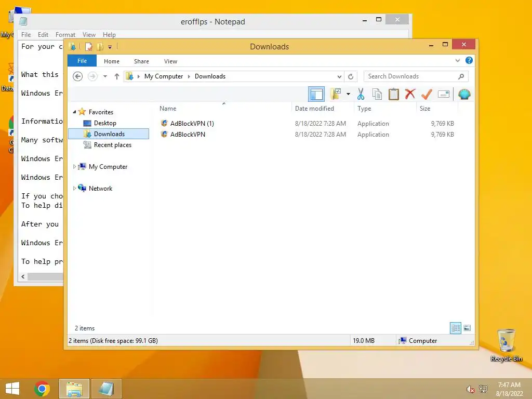Select My Computer in navigation pane
This screenshot has height=399, width=532.
[x=108, y=167]
